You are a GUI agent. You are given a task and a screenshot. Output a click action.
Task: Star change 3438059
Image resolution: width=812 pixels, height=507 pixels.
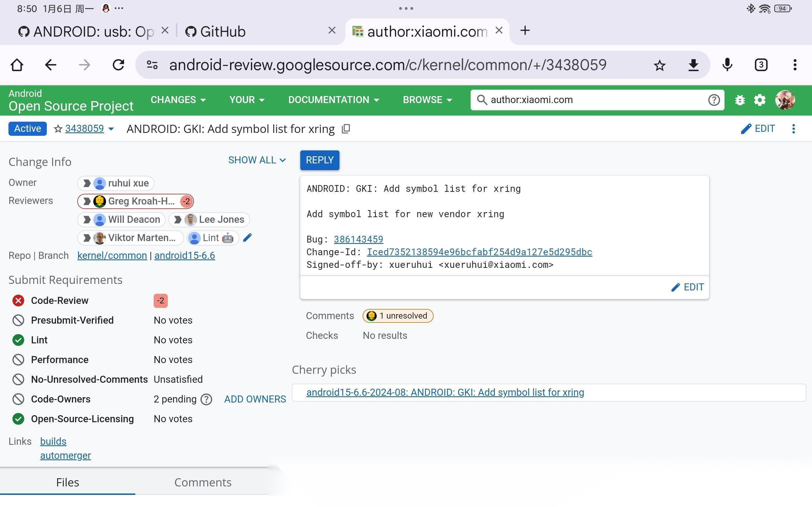pos(58,129)
